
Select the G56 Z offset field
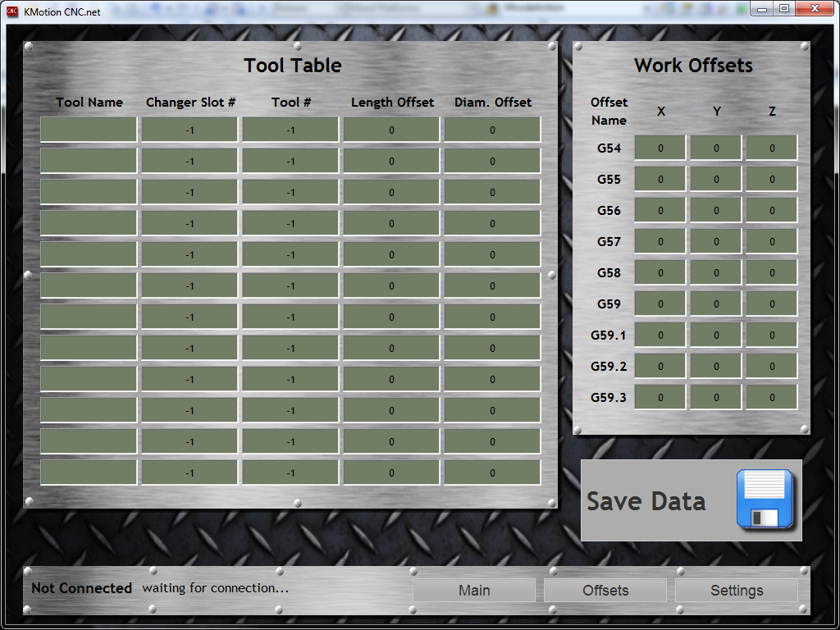tap(772, 211)
